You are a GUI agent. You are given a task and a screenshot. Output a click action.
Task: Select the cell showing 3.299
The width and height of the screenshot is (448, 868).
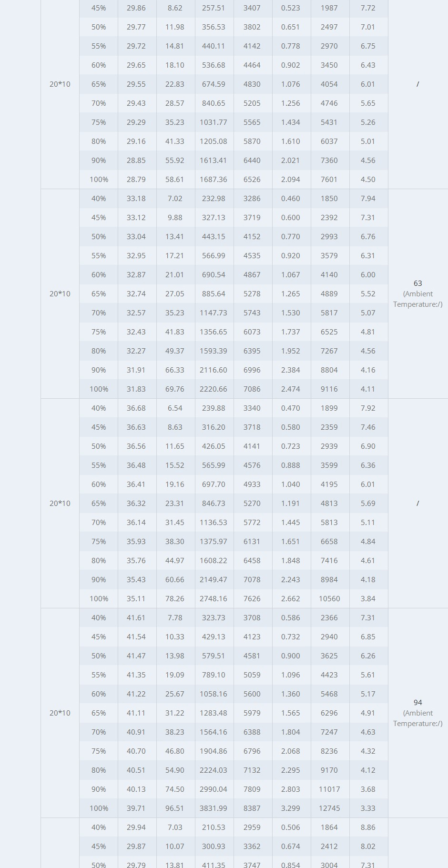pyautogui.click(x=291, y=808)
